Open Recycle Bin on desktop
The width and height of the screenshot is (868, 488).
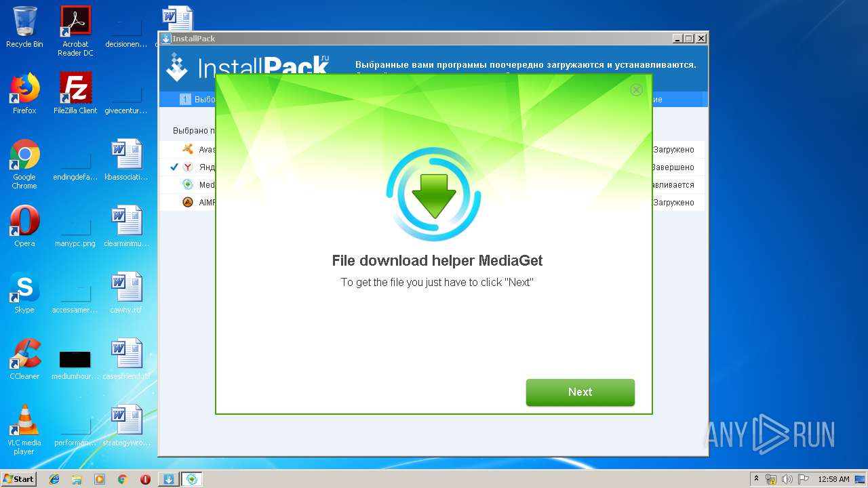click(24, 27)
